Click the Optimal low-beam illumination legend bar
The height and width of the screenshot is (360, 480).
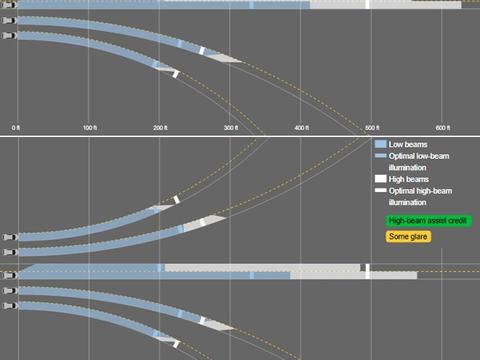[380, 156]
